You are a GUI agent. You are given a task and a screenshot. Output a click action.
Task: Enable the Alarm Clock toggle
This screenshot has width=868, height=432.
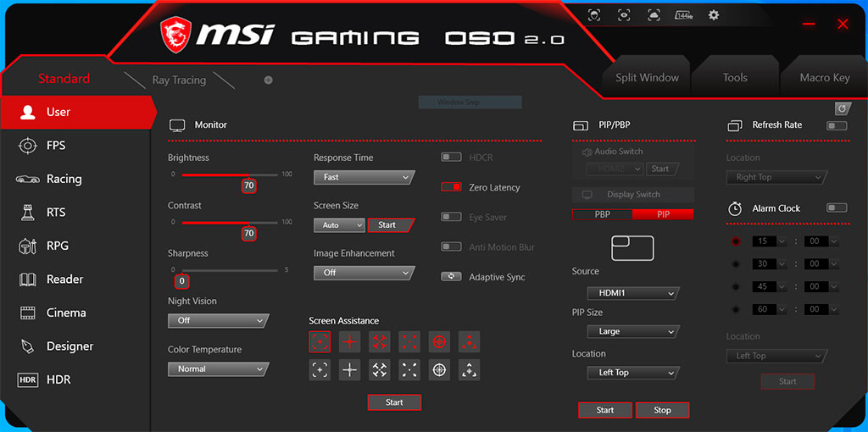(x=837, y=208)
